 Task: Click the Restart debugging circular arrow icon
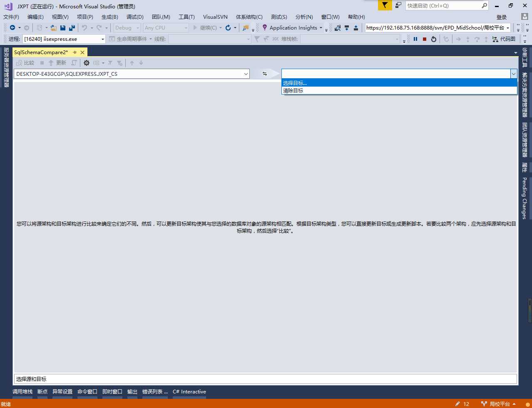[228, 28]
